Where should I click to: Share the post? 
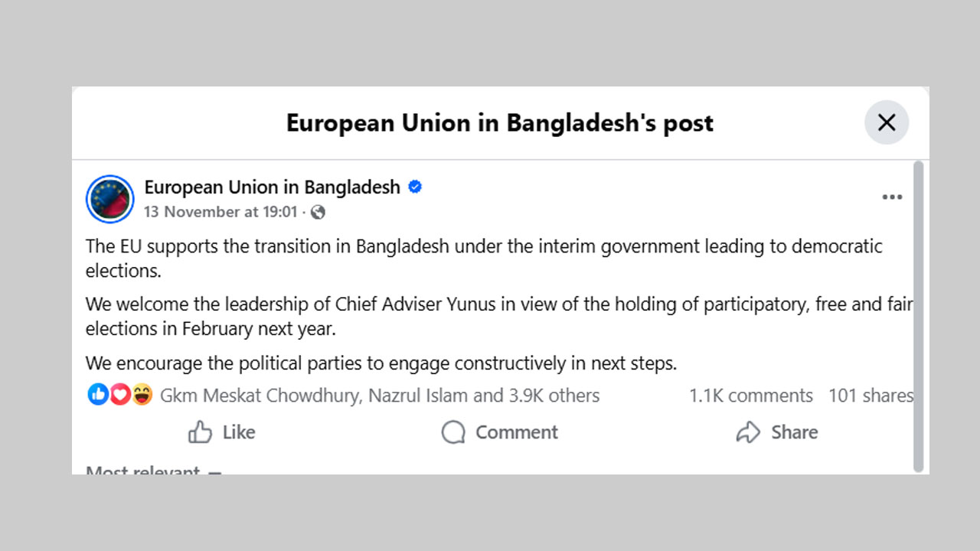[777, 432]
